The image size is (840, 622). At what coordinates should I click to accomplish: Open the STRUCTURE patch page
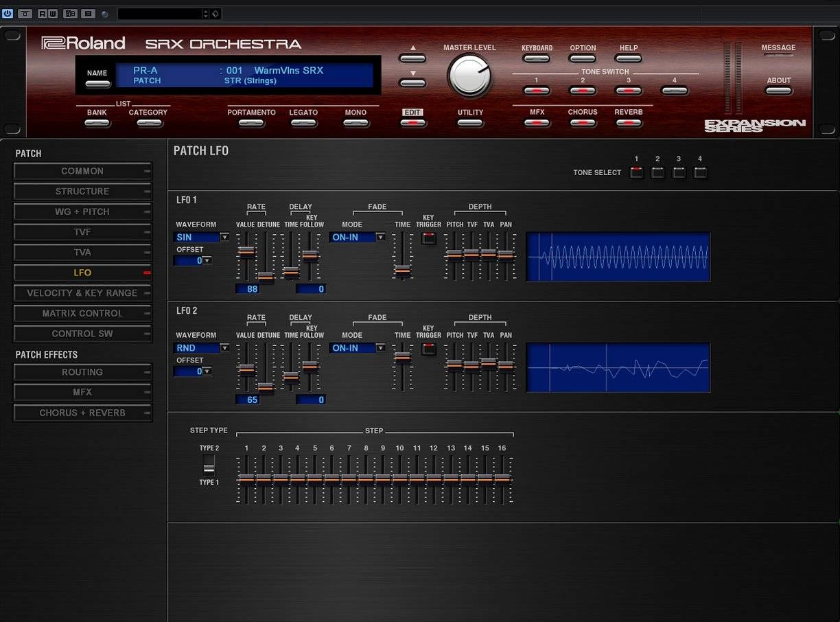pyautogui.click(x=82, y=192)
